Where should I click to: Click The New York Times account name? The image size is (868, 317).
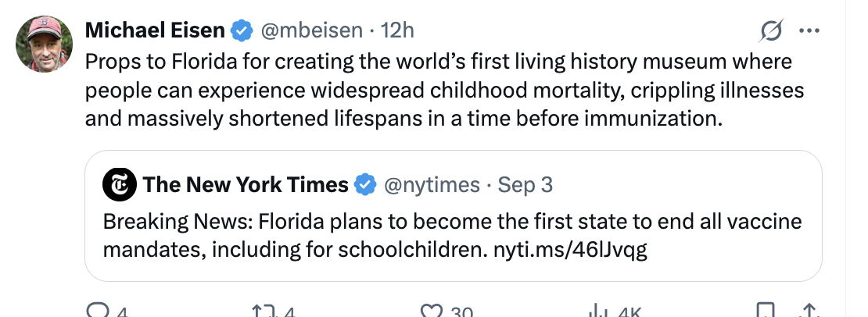tap(246, 184)
